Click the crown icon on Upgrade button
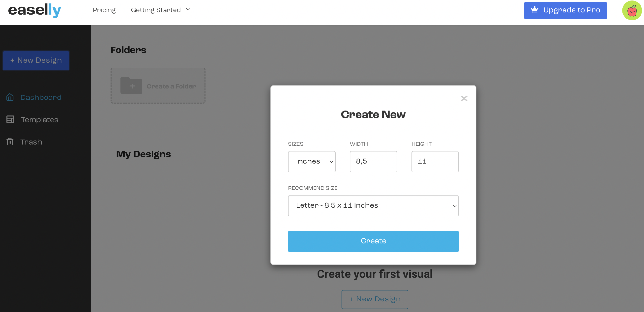The width and height of the screenshot is (644, 312). click(x=534, y=10)
